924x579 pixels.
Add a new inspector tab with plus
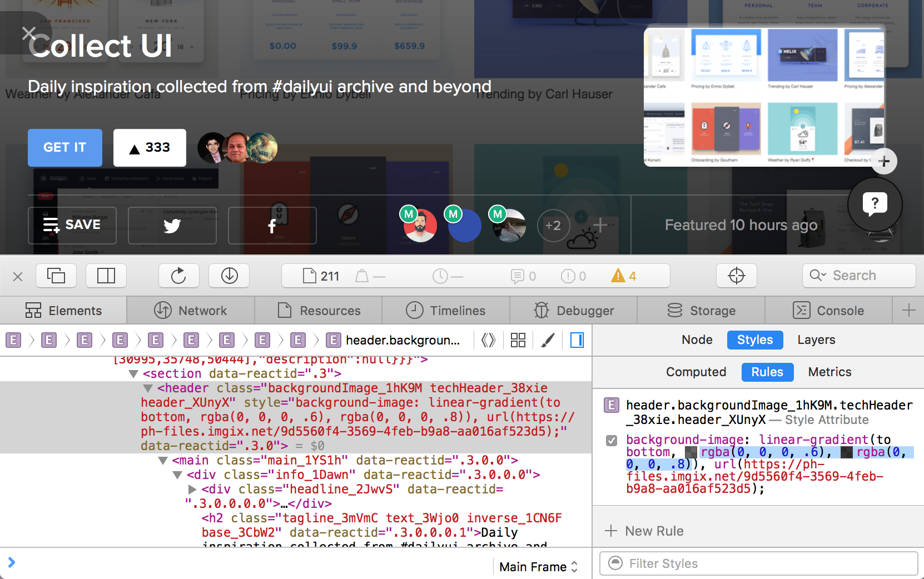(x=908, y=311)
